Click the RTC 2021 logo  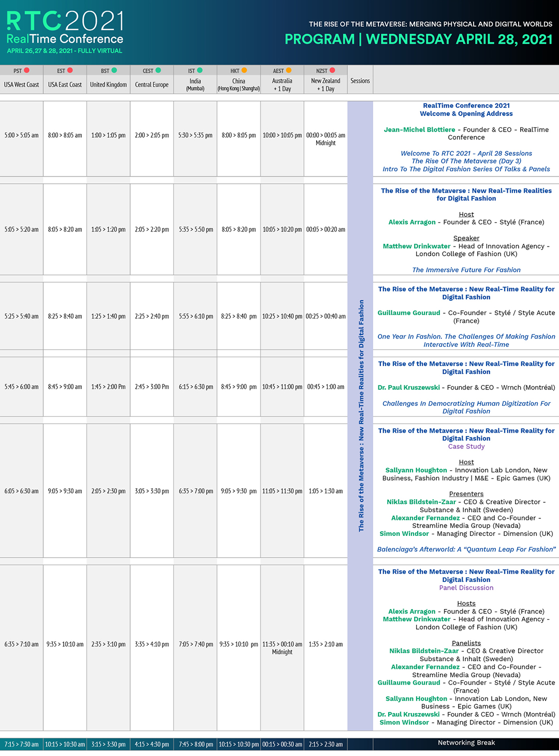(65, 21)
